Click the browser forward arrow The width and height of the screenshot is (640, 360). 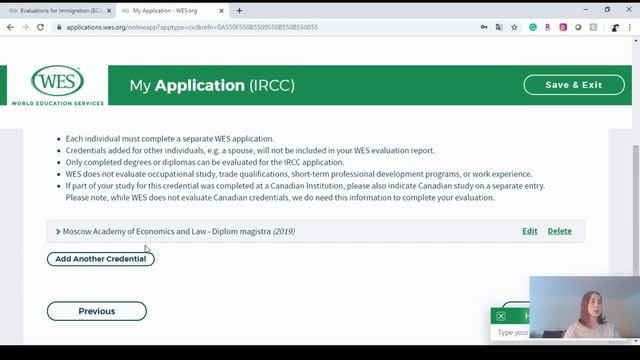[x=25, y=27]
